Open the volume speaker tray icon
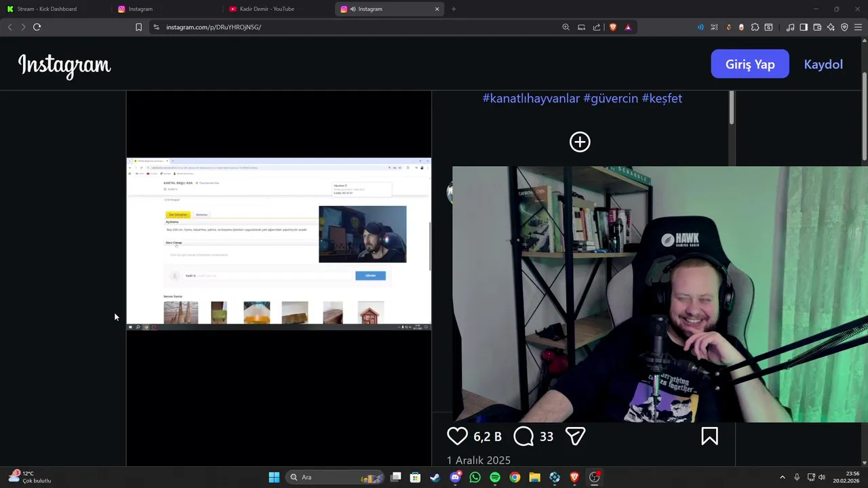 tap(822, 477)
